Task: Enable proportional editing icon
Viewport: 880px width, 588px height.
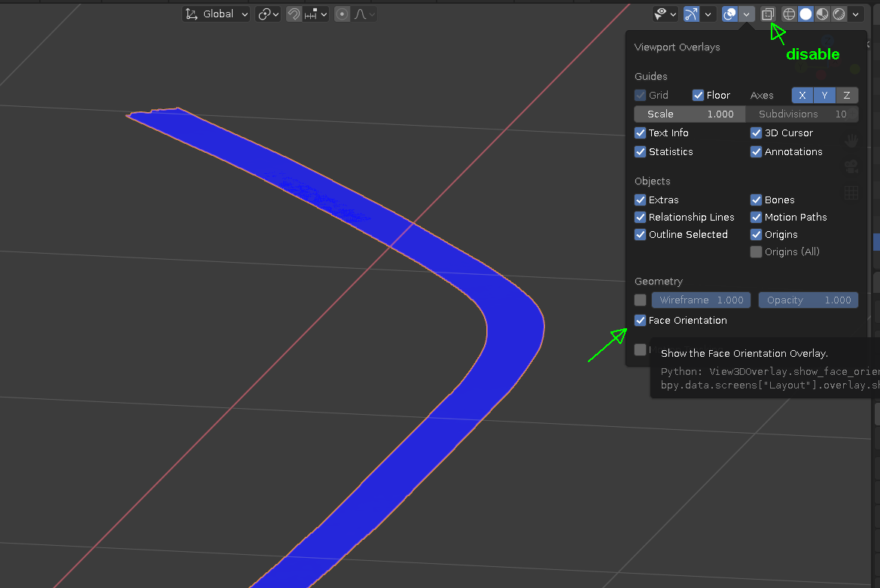Action: (x=342, y=14)
